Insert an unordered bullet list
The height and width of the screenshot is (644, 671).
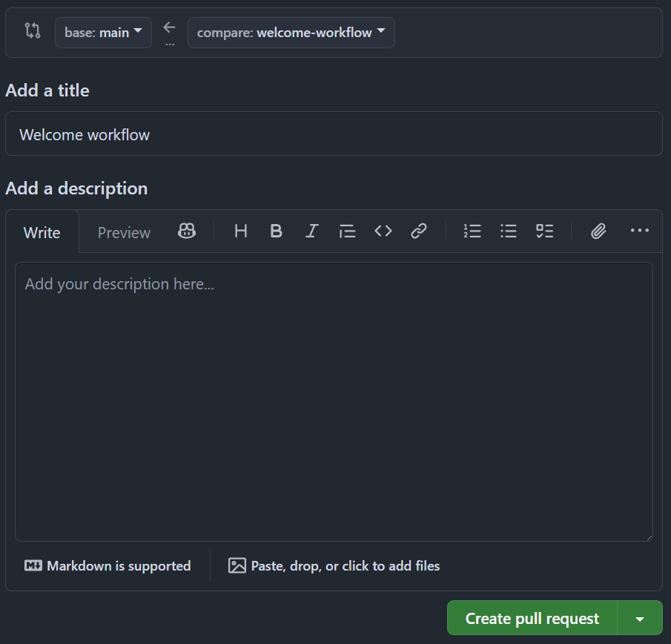coord(508,231)
